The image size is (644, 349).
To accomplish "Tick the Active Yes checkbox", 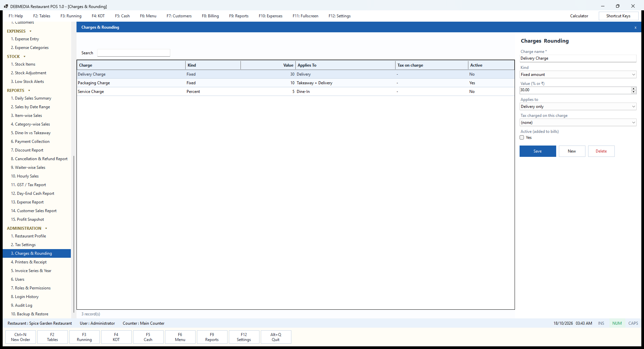I will 522,138.
